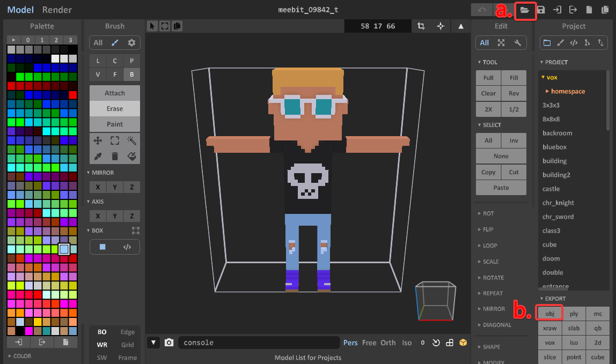
Task: Expand the ROT section in the Edit panel
Action: click(x=488, y=213)
